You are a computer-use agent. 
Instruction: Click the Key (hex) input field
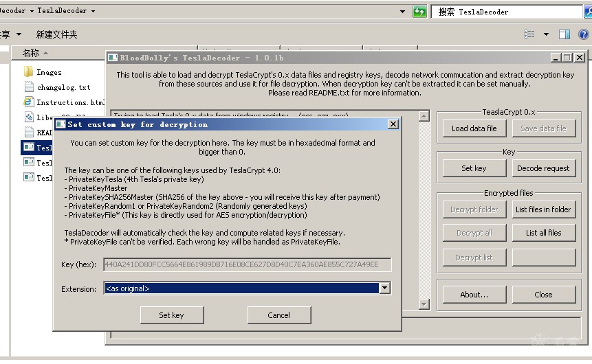pyautogui.click(x=248, y=264)
